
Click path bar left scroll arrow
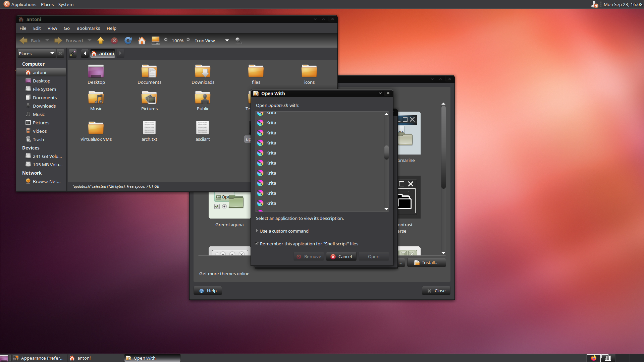[x=85, y=53]
